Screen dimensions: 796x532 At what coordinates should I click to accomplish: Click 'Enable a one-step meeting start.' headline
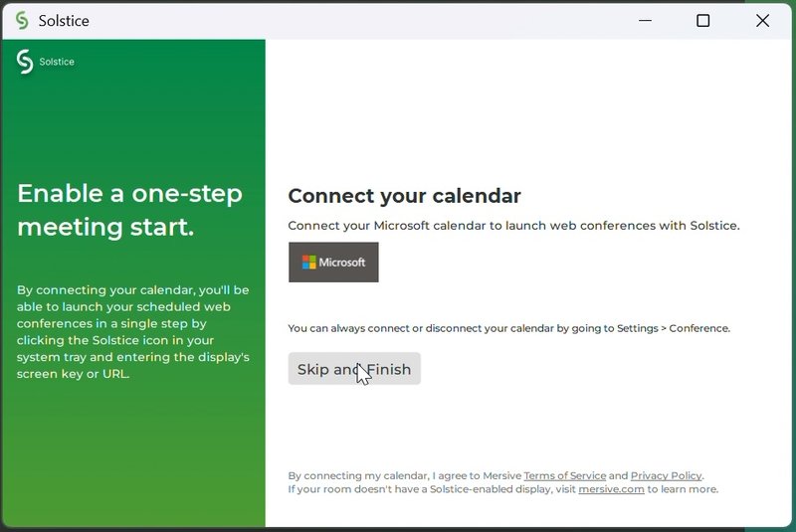(x=129, y=210)
